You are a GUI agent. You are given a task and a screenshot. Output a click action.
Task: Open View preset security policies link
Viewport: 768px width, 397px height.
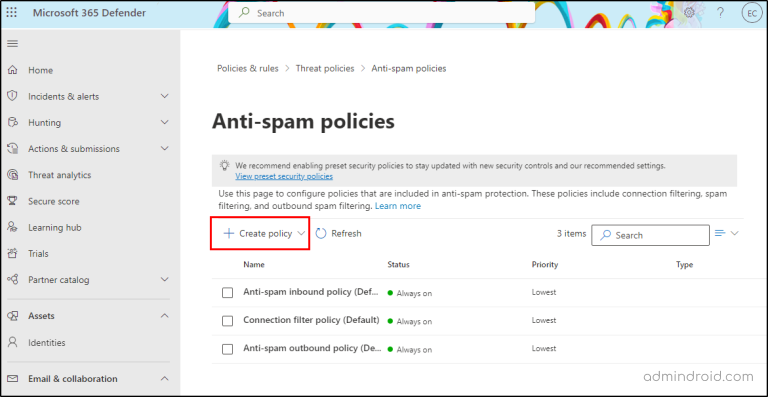[284, 176]
